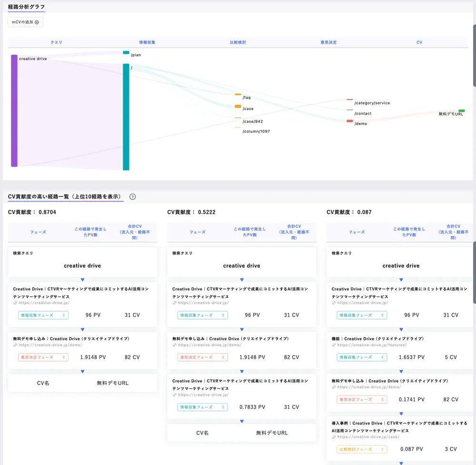Click 導入事例 page title in 0.087 card
476x465 pixels.
(x=399, y=427)
